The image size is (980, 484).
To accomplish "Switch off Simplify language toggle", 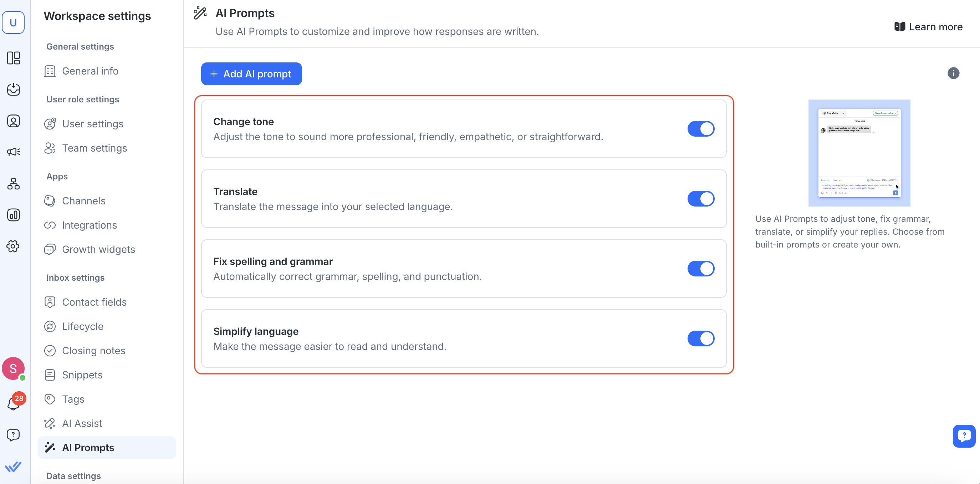I will [x=700, y=338].
